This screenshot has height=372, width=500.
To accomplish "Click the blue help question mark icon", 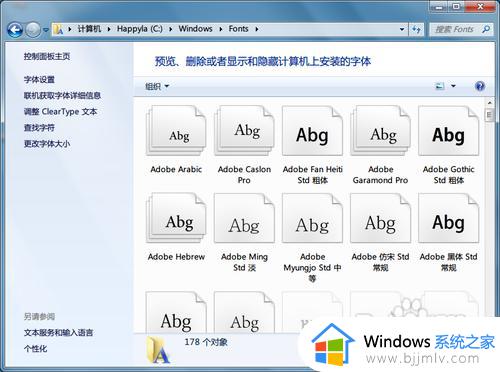I will coord(480,86).
